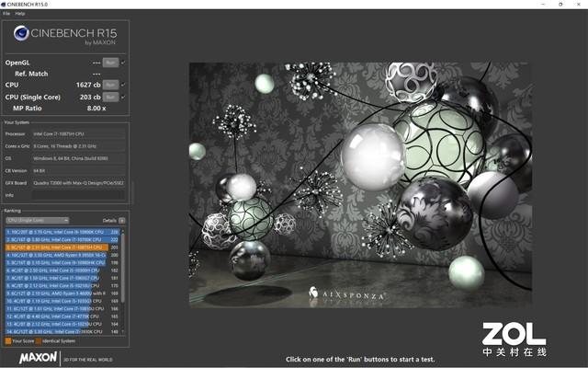
Task: Select ranking row 10 Core i5 scoring 169
Action: coord(62,301)
